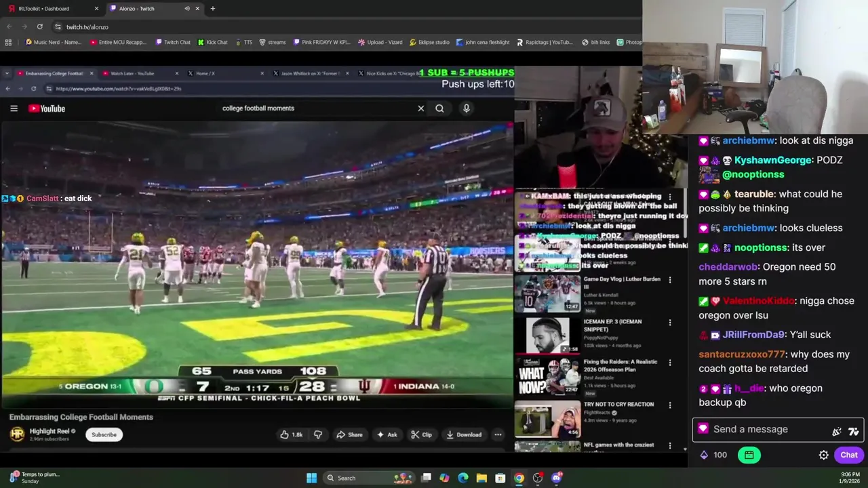Open options for NFL games craziest weather
The height and width of the screenshot is (488, 868).
[670, 446]
